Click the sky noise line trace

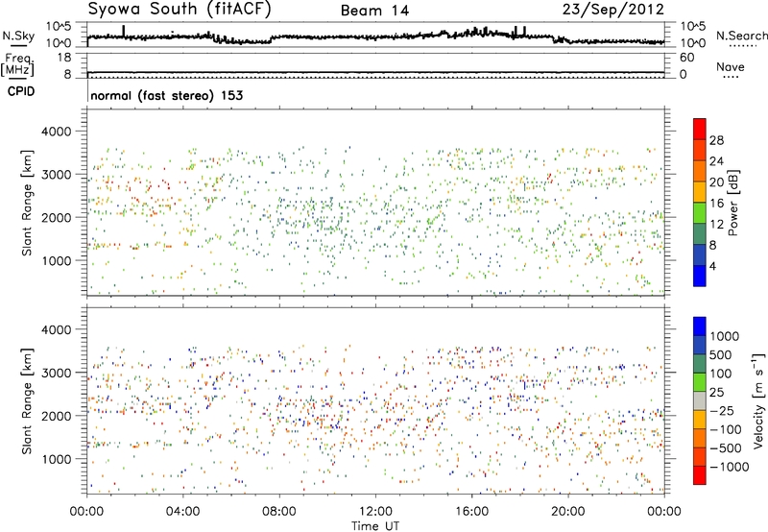(375, 36)
